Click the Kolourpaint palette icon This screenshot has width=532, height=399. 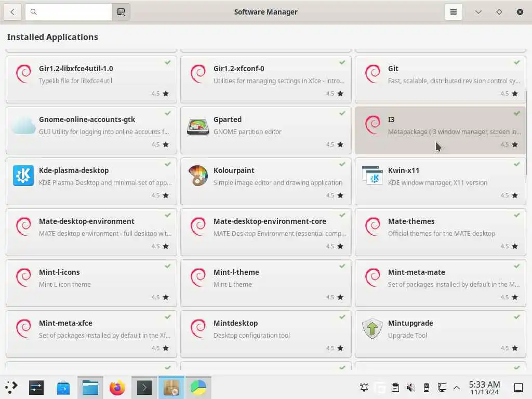coord(198,176)
